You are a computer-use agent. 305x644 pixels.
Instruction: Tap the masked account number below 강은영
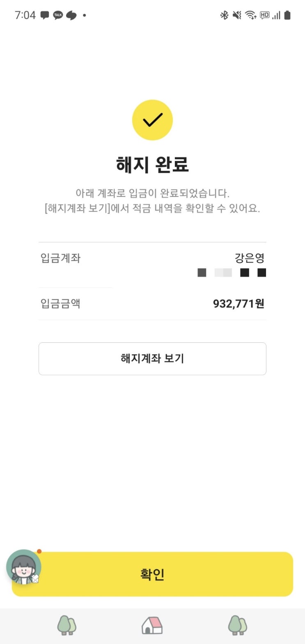232,273
